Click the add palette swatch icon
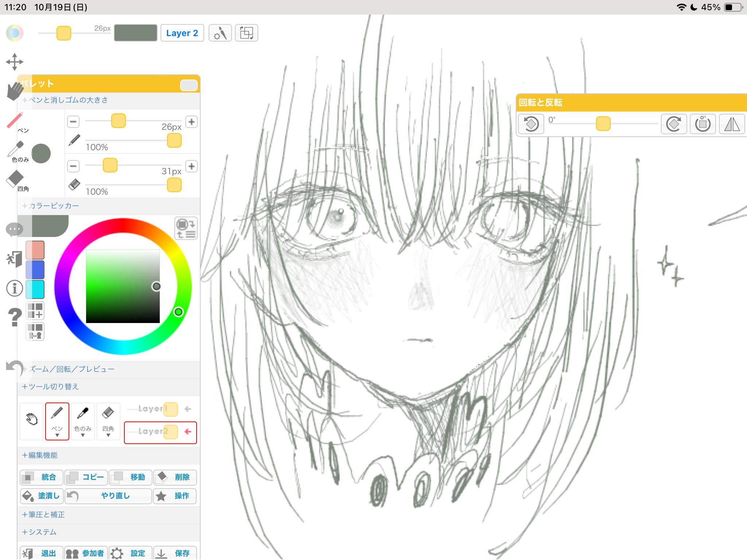The image size is (747, 560). [35, 310]
